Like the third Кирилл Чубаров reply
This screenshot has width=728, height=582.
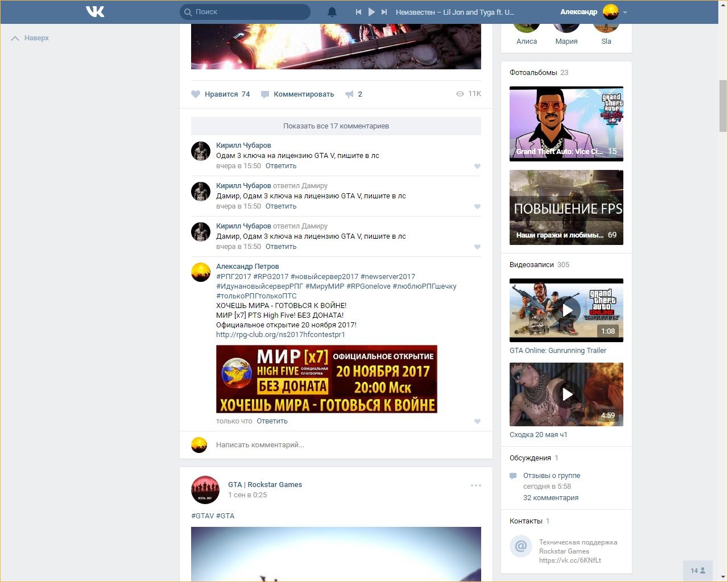click(477, 247)
